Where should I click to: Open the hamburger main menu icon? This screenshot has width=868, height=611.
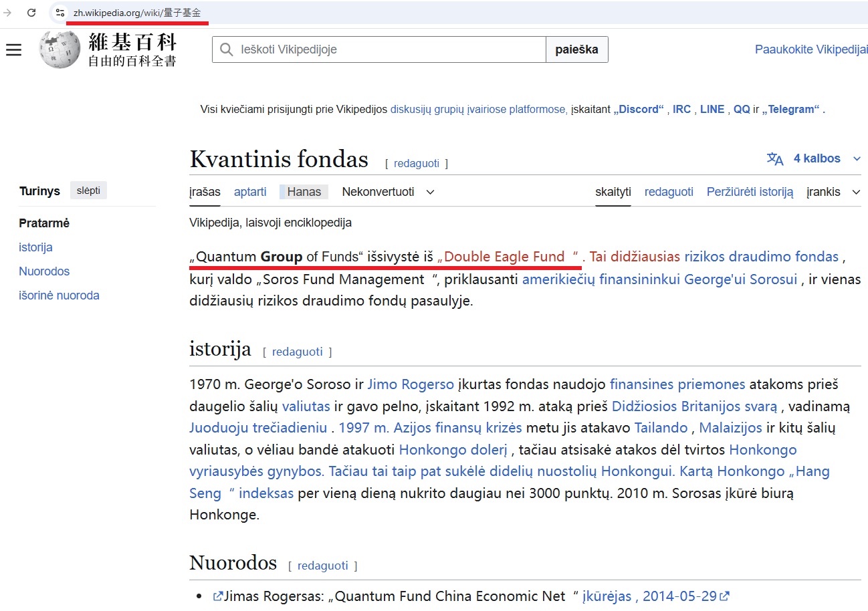[13, 50]
